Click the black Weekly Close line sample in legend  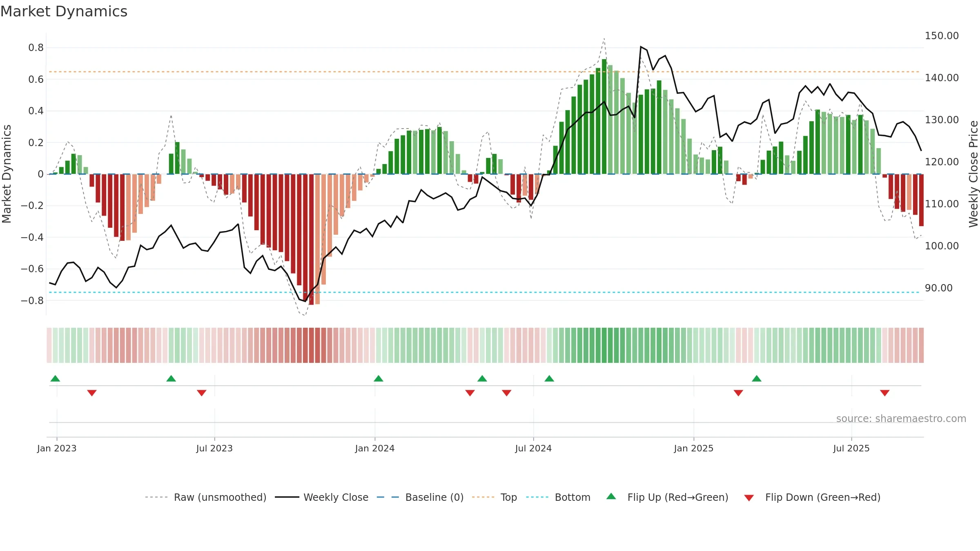pos(287,497)
